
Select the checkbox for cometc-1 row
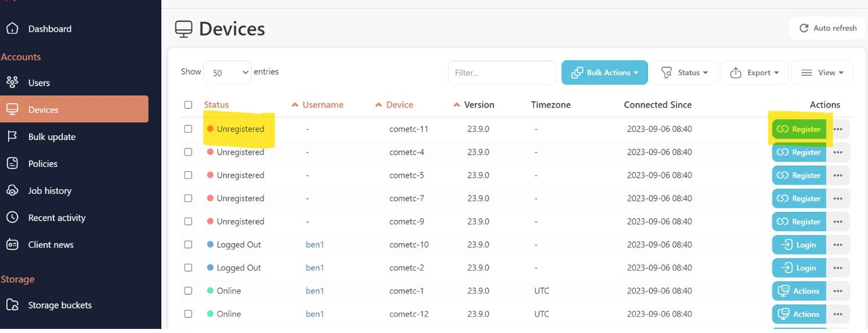pos(188,291)
